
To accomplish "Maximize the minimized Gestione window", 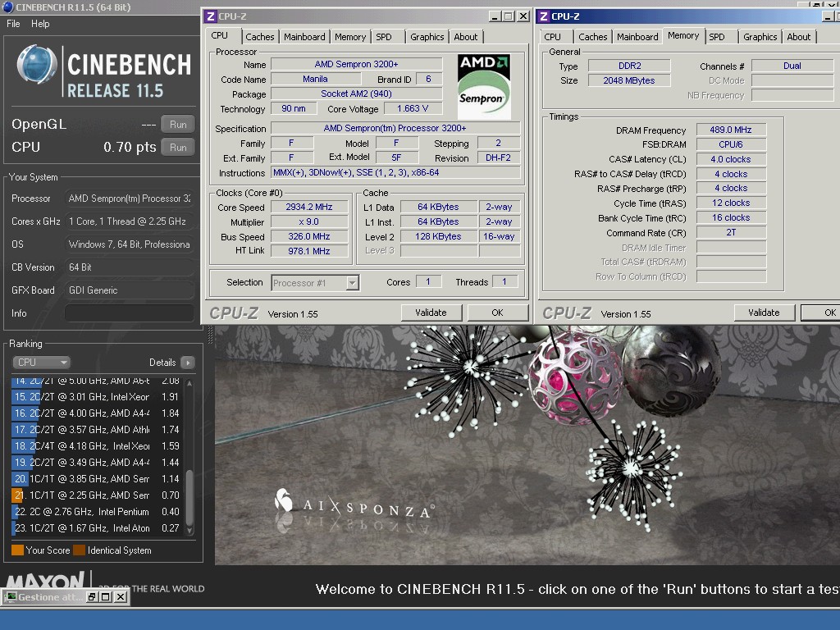I will (106, 597).
